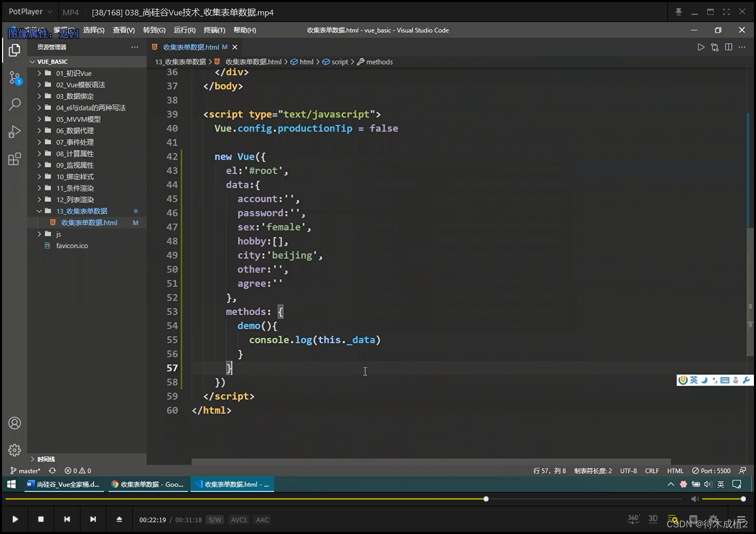Click the PotPlayer eject open-file button

(x=119, y=519)
